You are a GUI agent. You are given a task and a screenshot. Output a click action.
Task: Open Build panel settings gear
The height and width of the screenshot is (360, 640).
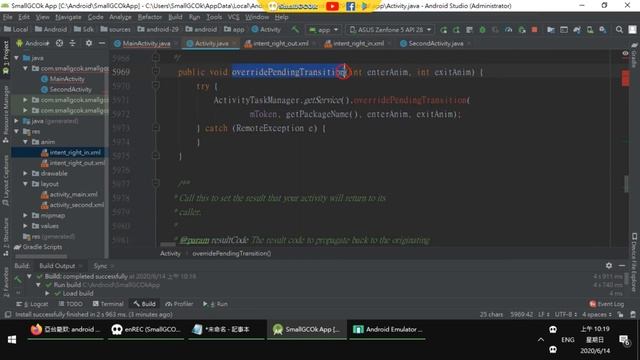click(609, 266)
